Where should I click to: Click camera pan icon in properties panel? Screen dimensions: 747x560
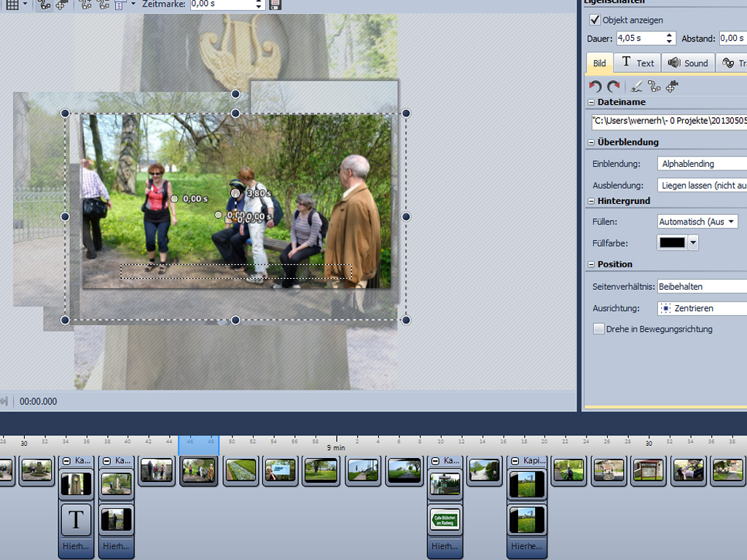[672, 86]
